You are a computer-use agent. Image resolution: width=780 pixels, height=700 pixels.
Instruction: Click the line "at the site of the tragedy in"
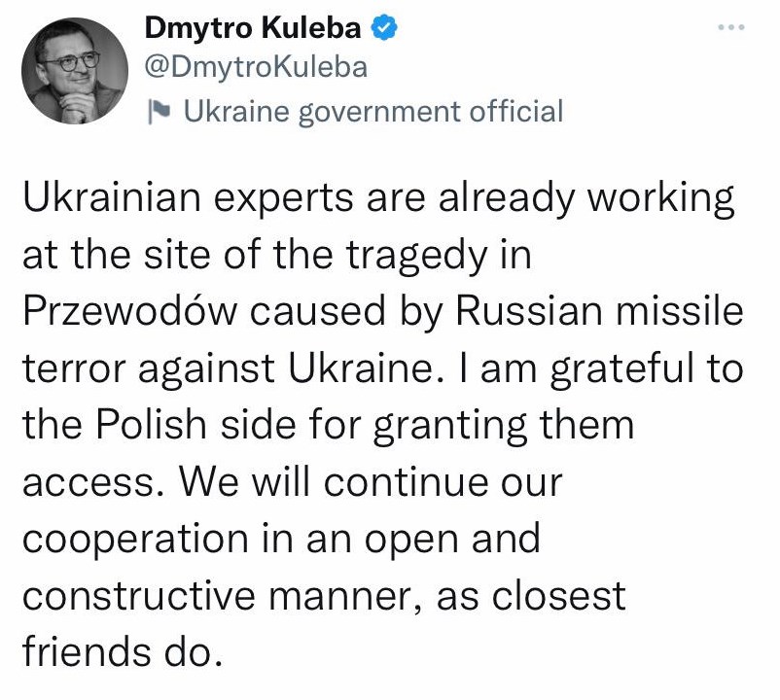click(x=276, y=255)
